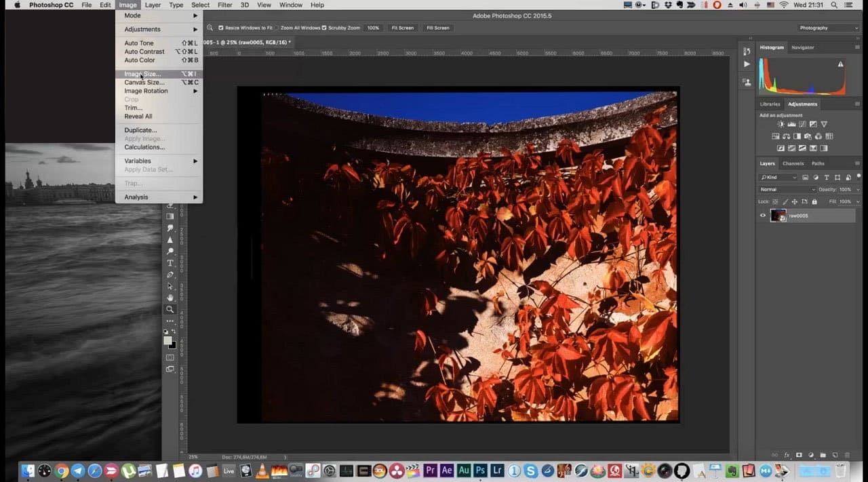This screenshot has width=868, height=482.
Task: Toggle lock image pixels brush icon
Action: point(785,202)
